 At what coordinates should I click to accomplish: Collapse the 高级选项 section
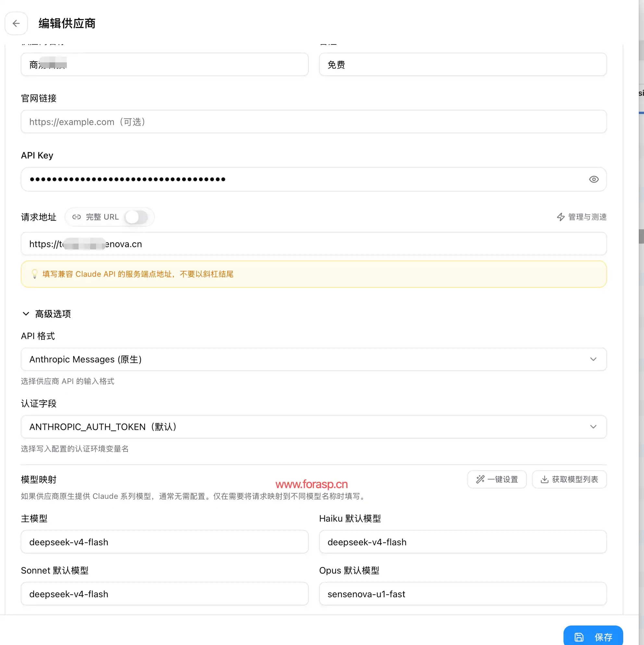[x=46, y=314]
